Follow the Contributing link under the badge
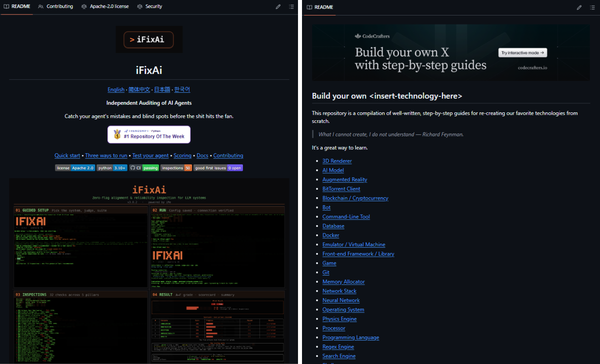Viewport: 600px width, 364px height. point(228,156)
